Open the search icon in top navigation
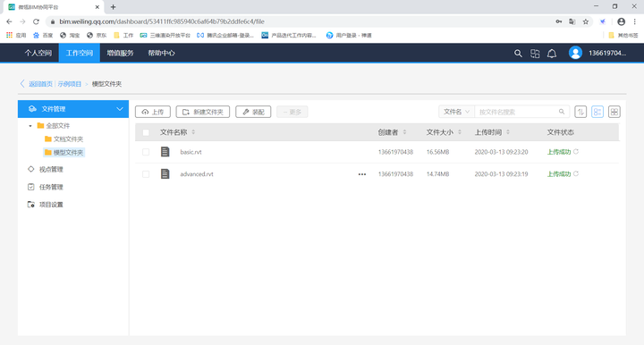 click(x=518, y=54)
